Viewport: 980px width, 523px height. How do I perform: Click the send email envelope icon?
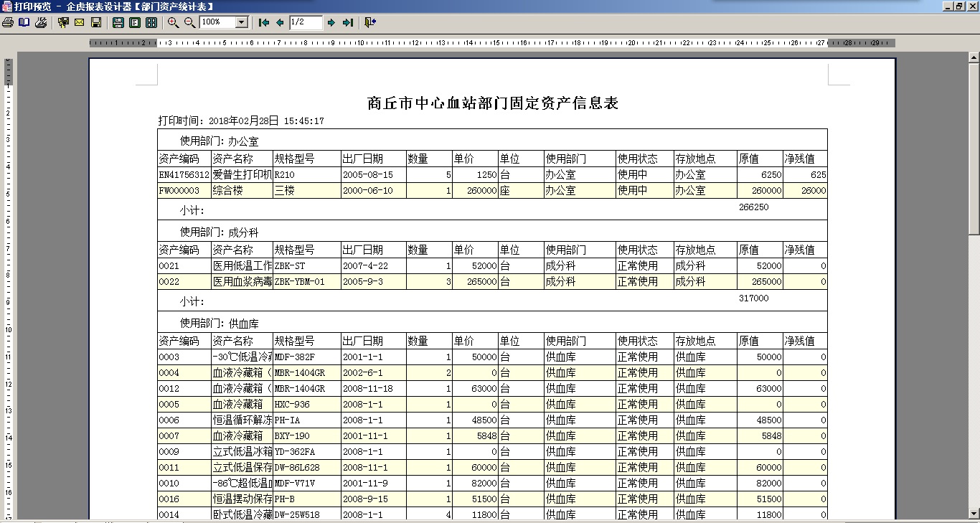point(79,22)
